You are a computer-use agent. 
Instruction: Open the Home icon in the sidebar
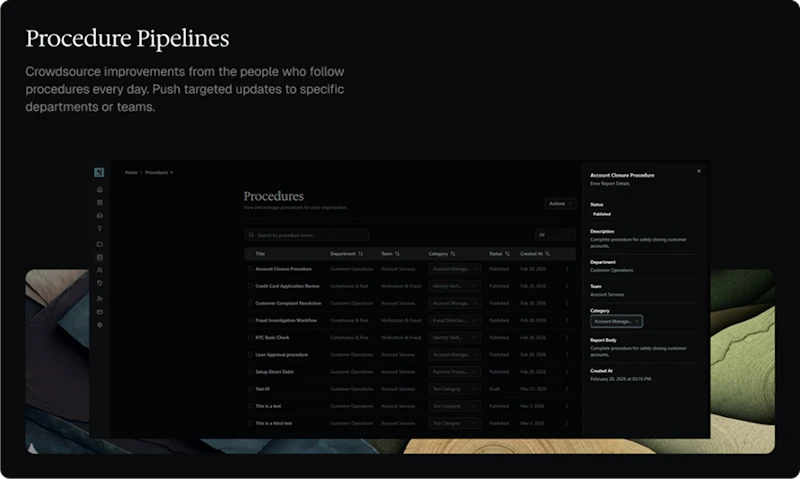coord(99,189)
